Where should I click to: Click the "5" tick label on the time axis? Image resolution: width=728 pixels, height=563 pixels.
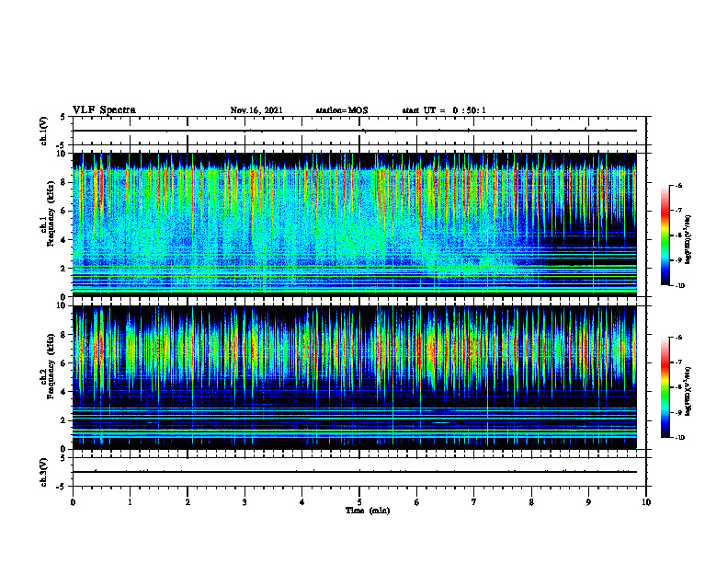pos(359,502)
